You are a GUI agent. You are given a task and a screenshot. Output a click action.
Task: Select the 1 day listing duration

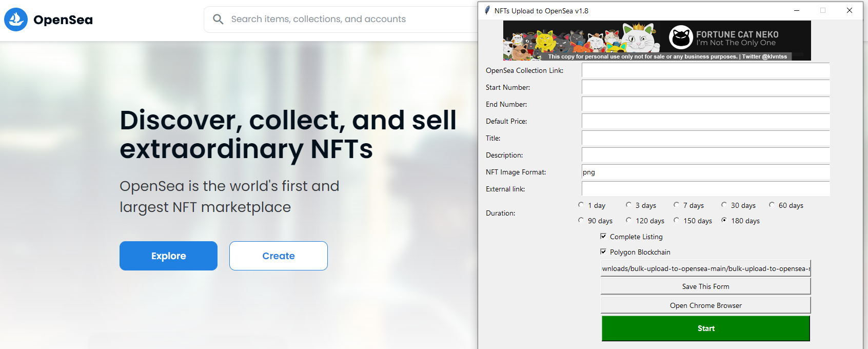(x=580, y=204)
